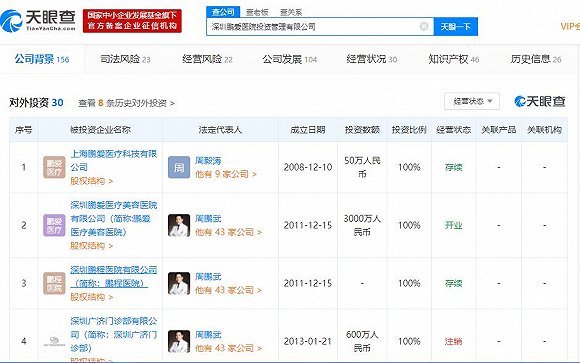Screen dimensions: 580x363
Task: Click the 对外投资 30 section heading
Action: (36, 102)
